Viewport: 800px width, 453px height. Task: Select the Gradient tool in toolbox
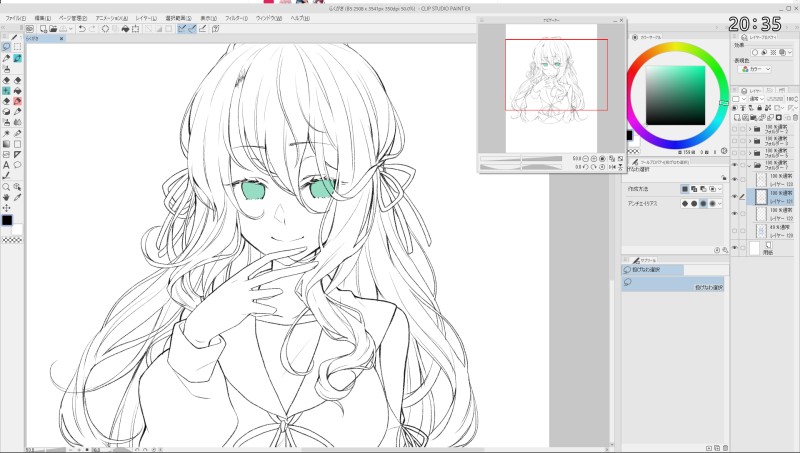(x=6, y=144)
